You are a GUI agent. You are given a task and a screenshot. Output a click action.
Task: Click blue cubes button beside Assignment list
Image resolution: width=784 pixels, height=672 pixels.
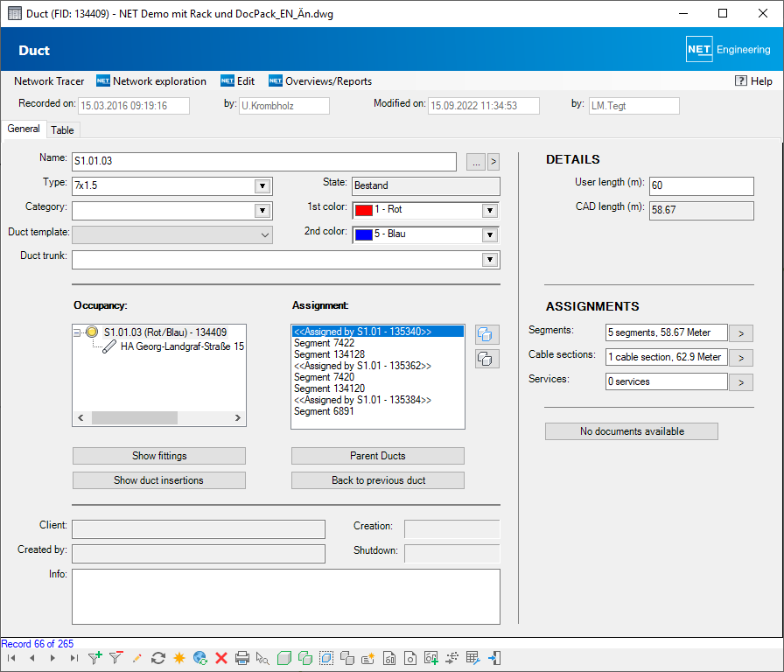(x=487, y=334)
